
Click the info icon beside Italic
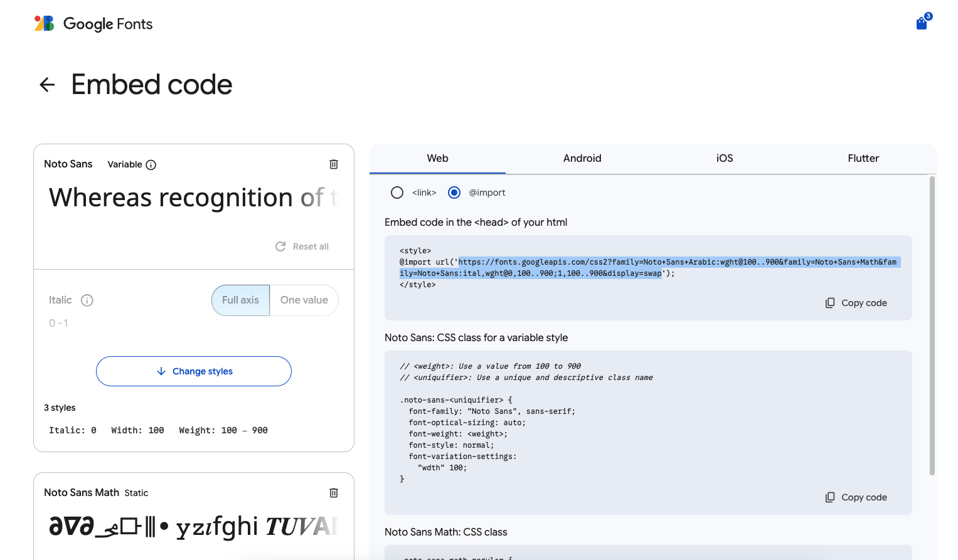(87, 300)
